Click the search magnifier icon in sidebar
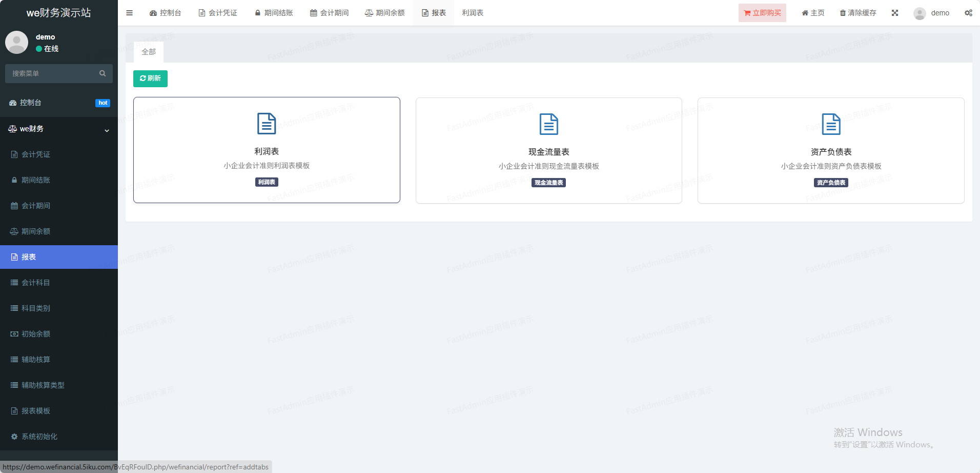The width and height of the screenshot is (980, 473). click(103, 73)
